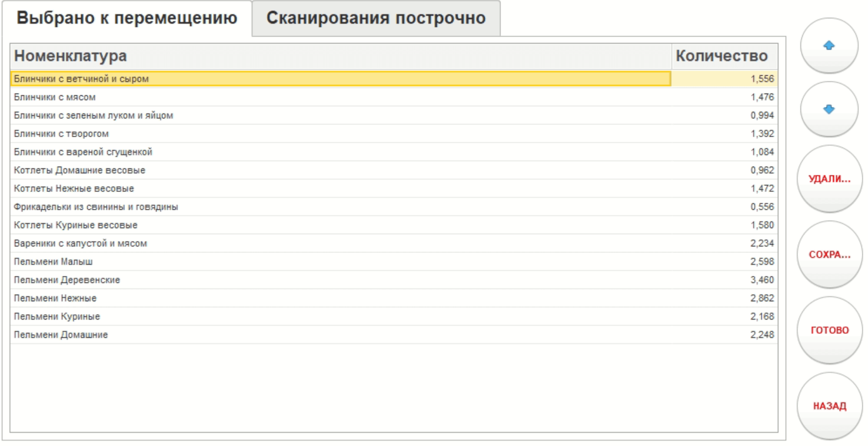868x446 pixels.
Task: Switch to Сканирования построчно tab
Action: [x=376, y=18]
